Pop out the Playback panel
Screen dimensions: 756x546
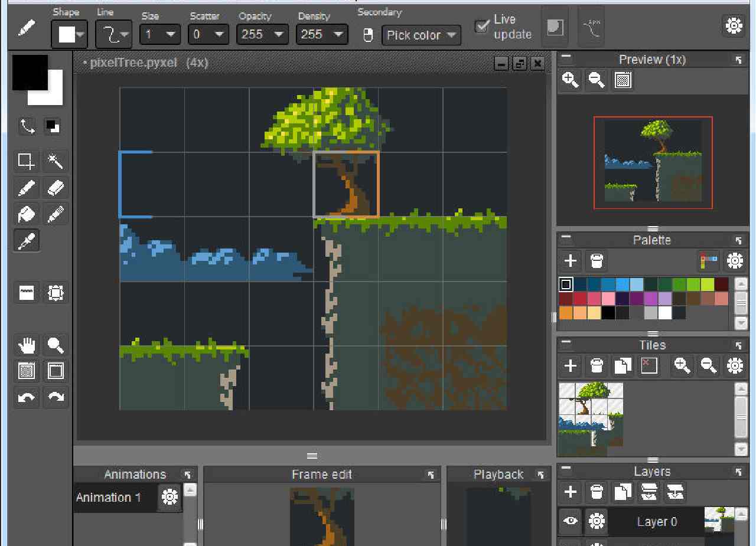(540, 475)
